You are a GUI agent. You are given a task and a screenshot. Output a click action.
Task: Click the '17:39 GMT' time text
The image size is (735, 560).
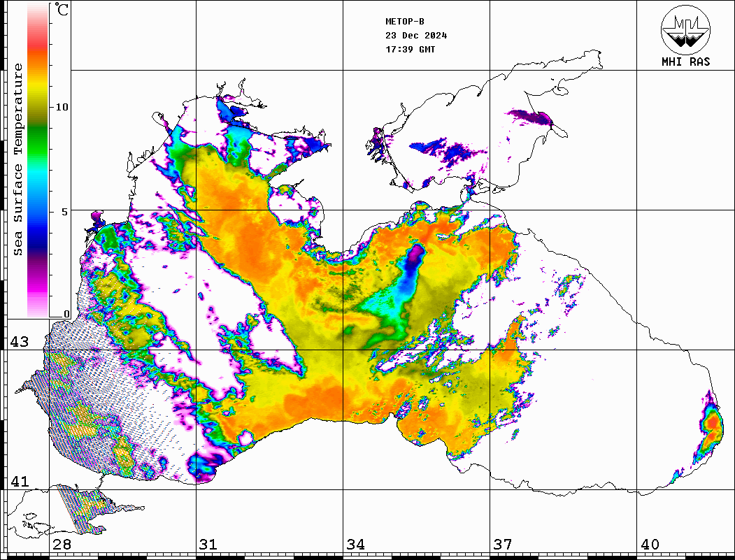(x=411, y=49)
